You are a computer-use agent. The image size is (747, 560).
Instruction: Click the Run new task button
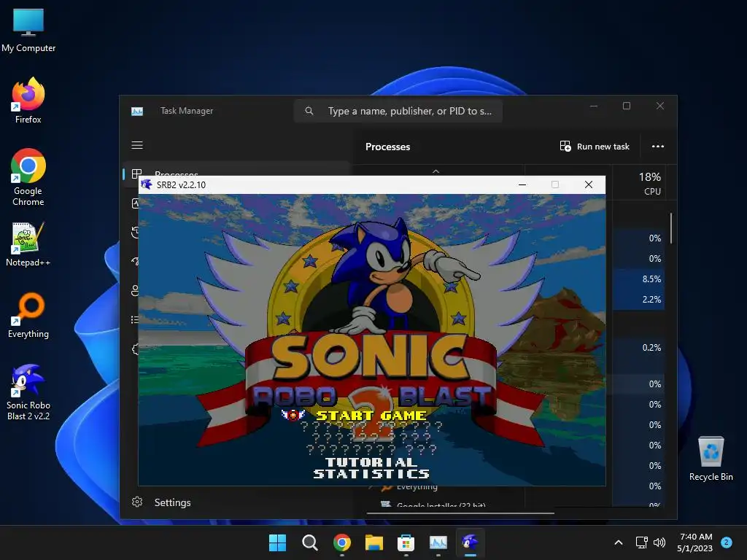coord(595,146)
